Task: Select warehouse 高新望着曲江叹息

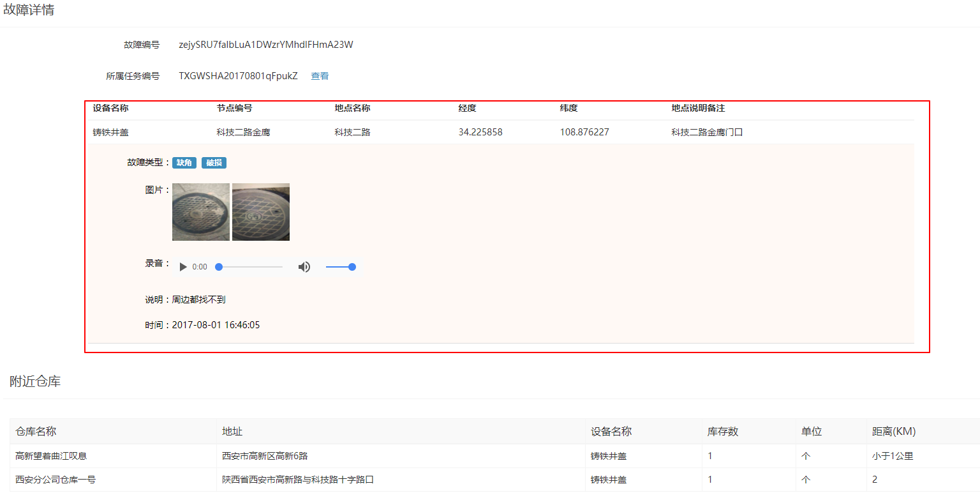Action: point(51,456)
